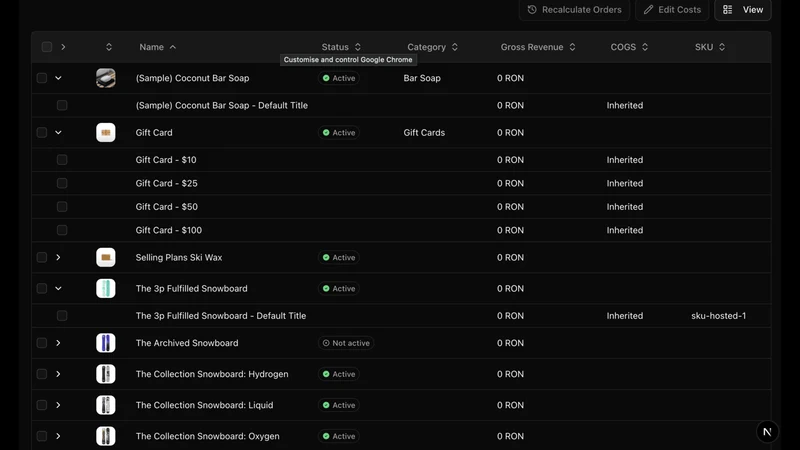Click Inherited COGS for Gift Card - $100

pyautogui.click(x=624, y=230)
